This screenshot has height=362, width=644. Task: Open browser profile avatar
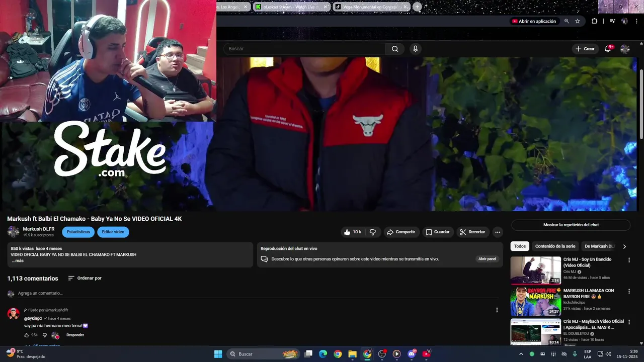point(624,21)
